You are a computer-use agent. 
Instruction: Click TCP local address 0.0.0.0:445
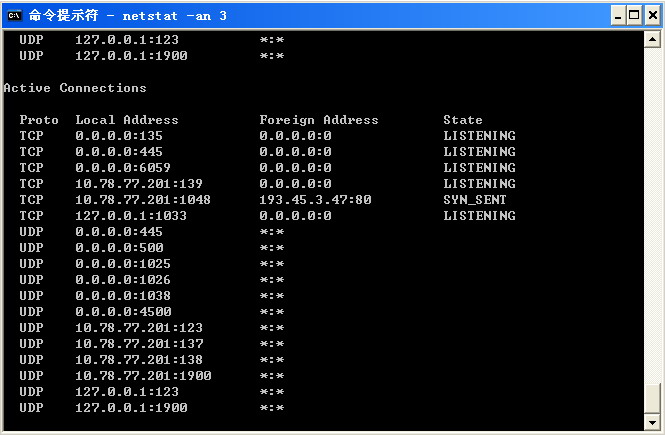point(119,152)
